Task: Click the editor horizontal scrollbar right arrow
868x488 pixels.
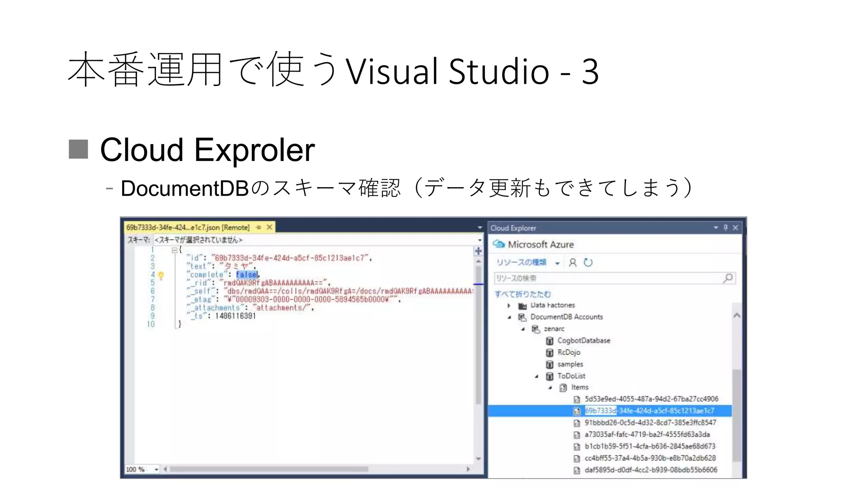Action: pyautogui.click(x=468, y=469)
